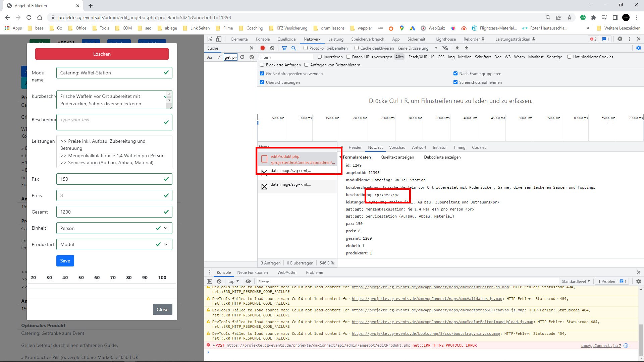Refresh the search results
The width and height of the screenshot is (644, 362).
242,57
